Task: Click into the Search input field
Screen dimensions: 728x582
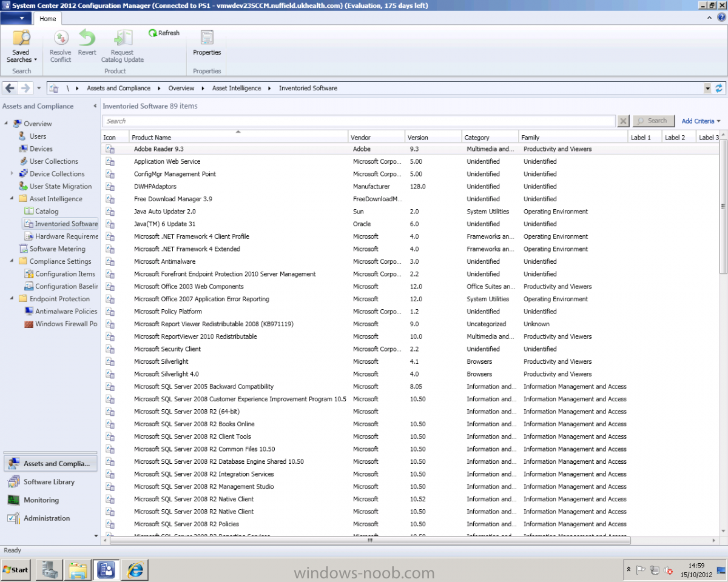Action: click(359, 121)
